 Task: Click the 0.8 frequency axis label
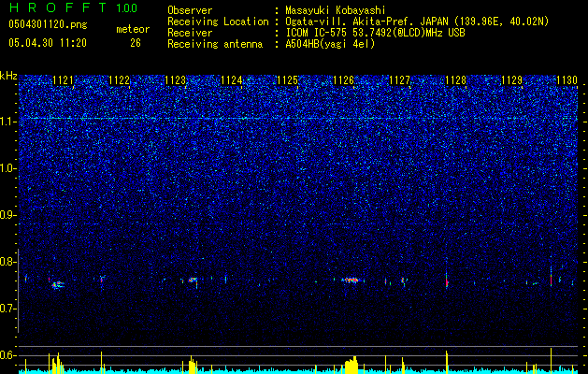[x=7, y=262]
